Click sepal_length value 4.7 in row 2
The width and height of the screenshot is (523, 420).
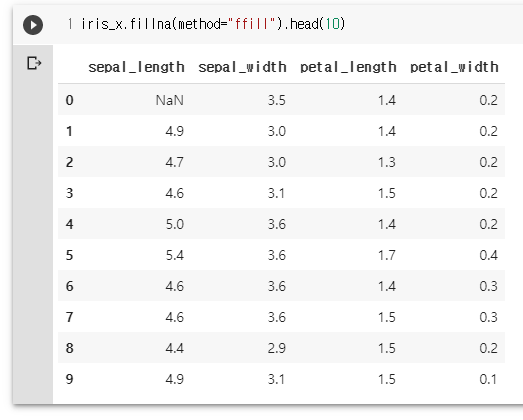click(x=174, y=162)
